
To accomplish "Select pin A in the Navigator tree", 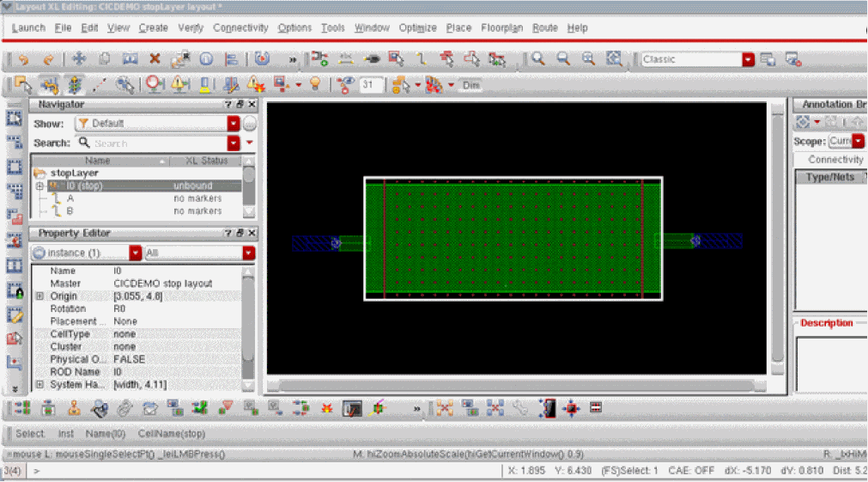I will (70, 198).
